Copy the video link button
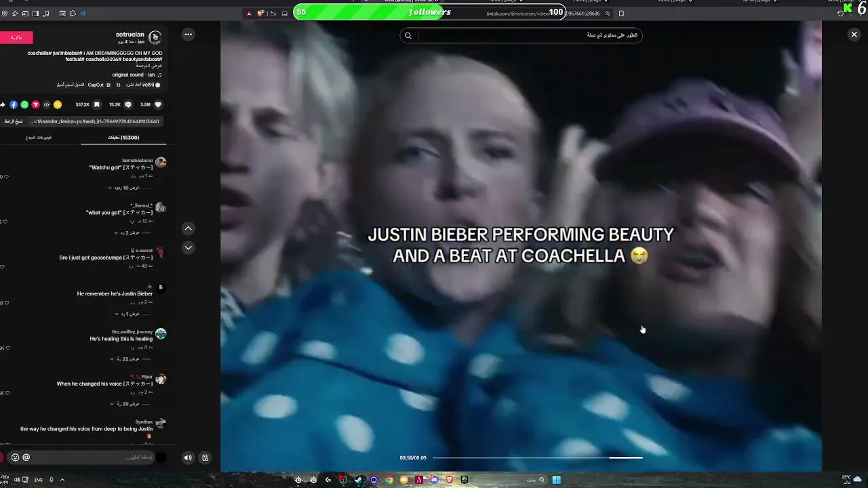This screenshot has width=868, height=488. point(14,121)
